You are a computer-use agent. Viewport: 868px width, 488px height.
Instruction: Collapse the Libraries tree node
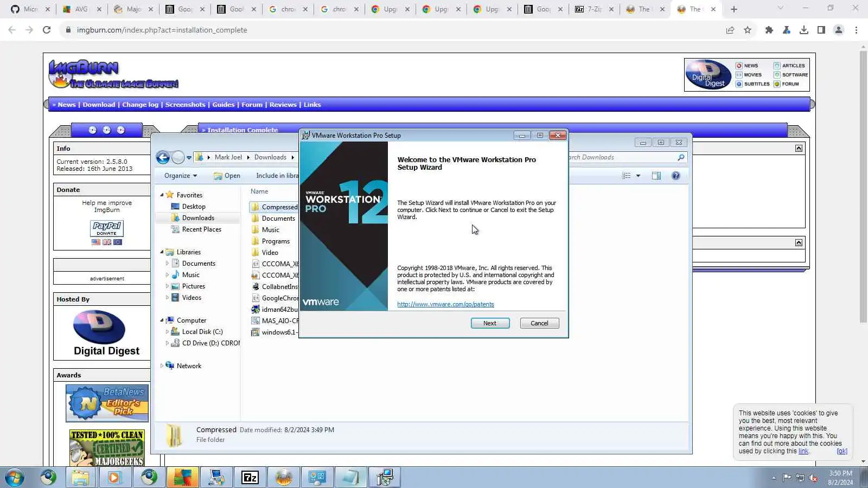click(162, 252)
